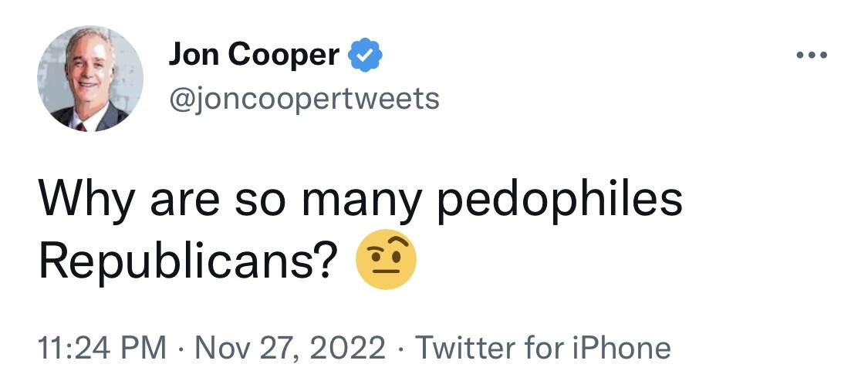
Task: Click the raised eyebrow emoji
Action: coord(386,259)
